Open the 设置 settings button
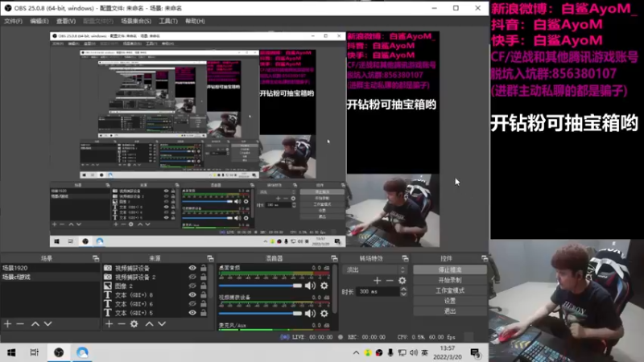Screen dimensions: 644x362 (x=450, y=301)
